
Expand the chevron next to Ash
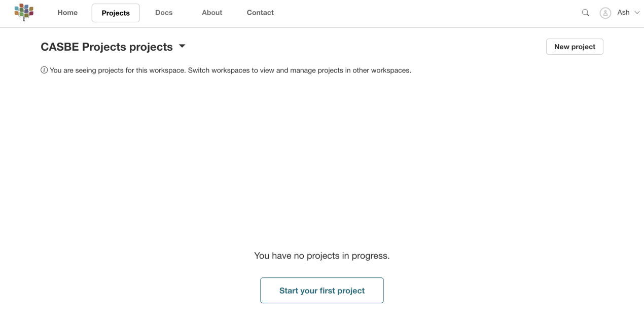pos(637,13)
